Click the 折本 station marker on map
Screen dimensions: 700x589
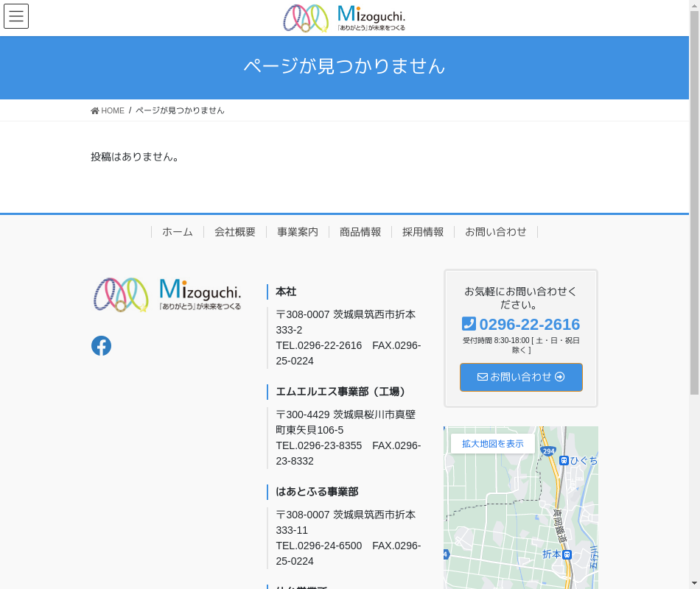(x=567, y=554)
